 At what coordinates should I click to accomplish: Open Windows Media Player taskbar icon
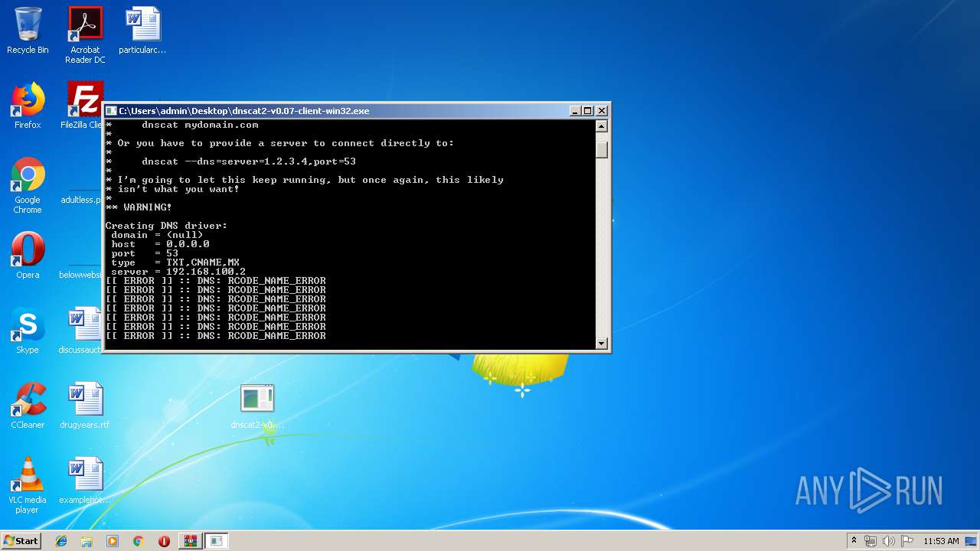coord(113,541)
